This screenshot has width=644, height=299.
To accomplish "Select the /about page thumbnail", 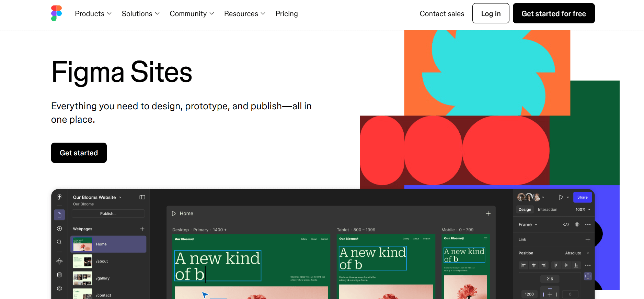I will tap(82, 261).
